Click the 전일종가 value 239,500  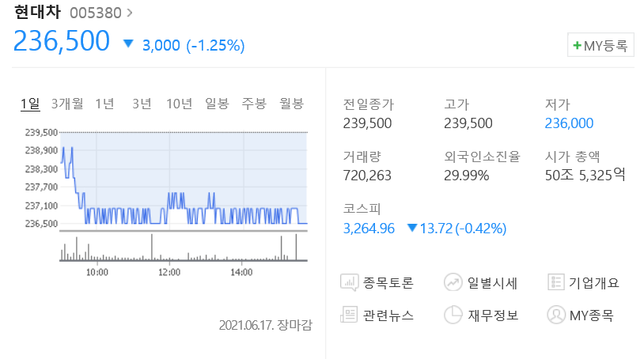[x=367, y=123]
